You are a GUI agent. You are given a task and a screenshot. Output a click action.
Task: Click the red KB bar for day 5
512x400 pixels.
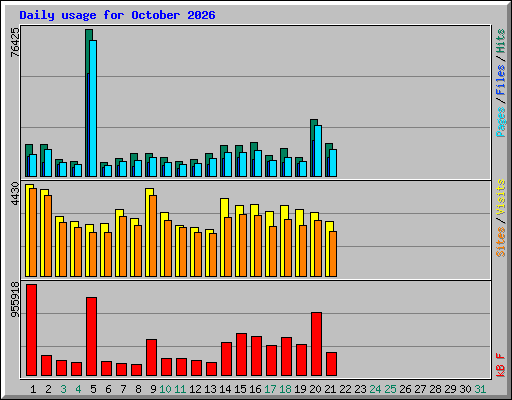91,336
